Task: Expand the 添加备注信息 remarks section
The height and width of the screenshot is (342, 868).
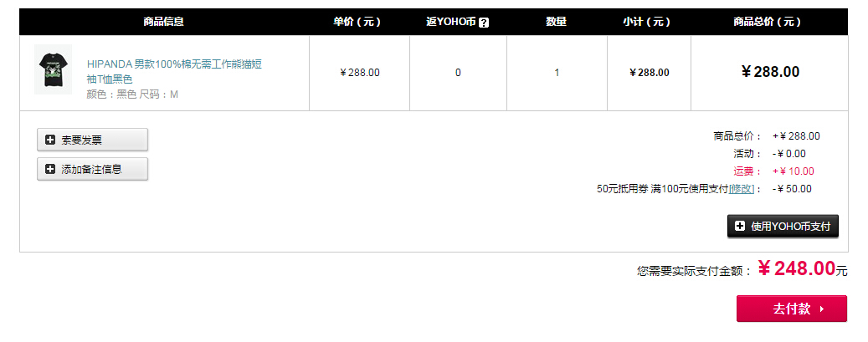Action: (92, 169)
